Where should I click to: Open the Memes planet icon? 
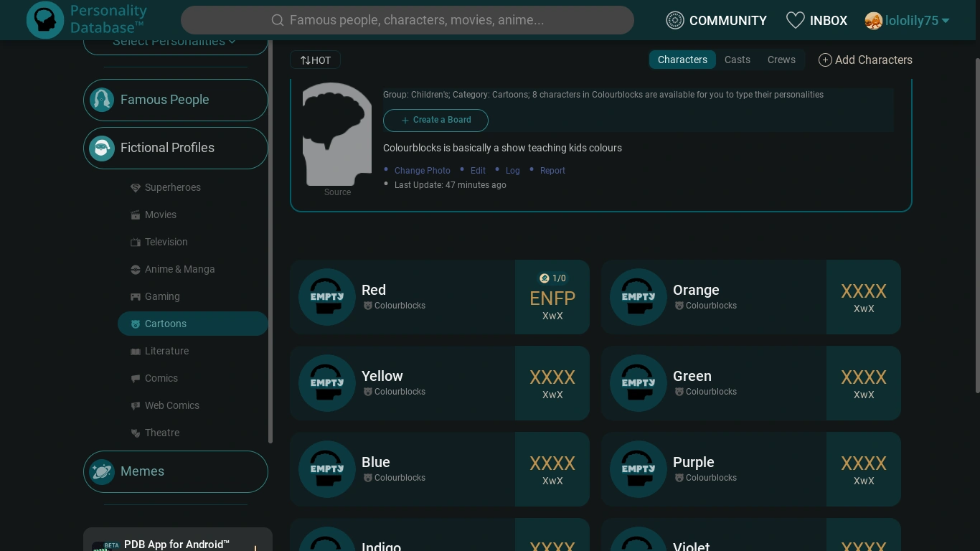click(102, 471)
